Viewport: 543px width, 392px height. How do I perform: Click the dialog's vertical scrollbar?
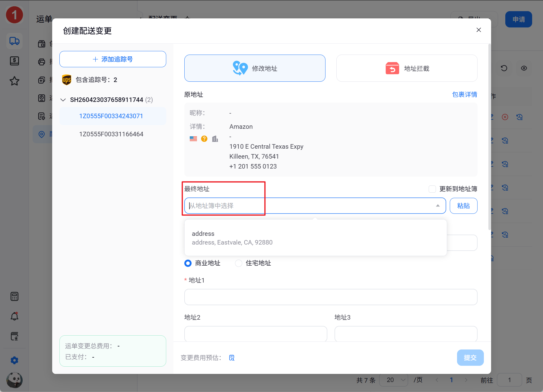pyautogui.click(x=489, y=137)
